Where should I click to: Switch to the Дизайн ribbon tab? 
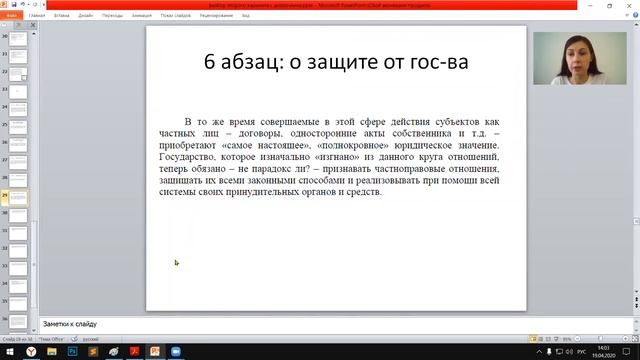[86, 16]
